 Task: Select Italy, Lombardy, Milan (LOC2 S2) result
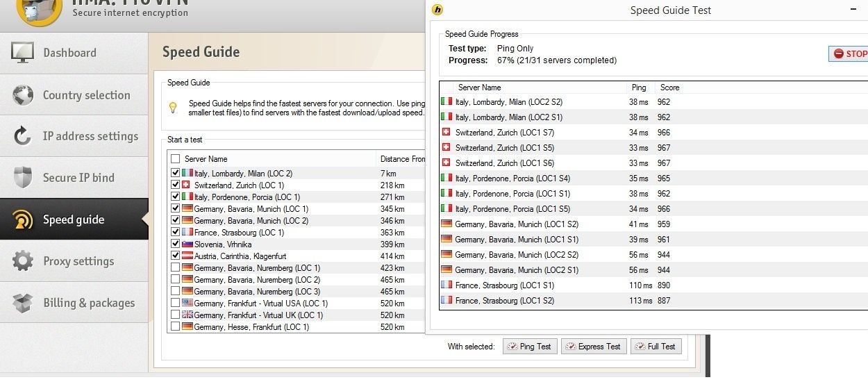point(653,101)
